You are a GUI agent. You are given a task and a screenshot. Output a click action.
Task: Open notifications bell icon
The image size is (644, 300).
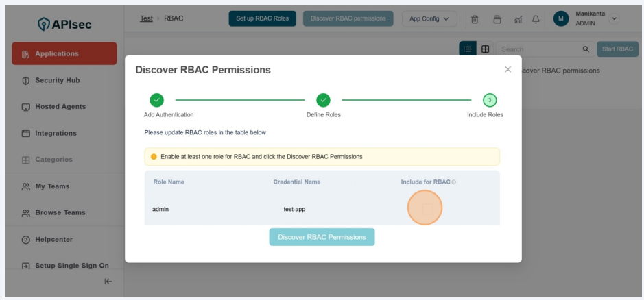click(x=536, y=18)
